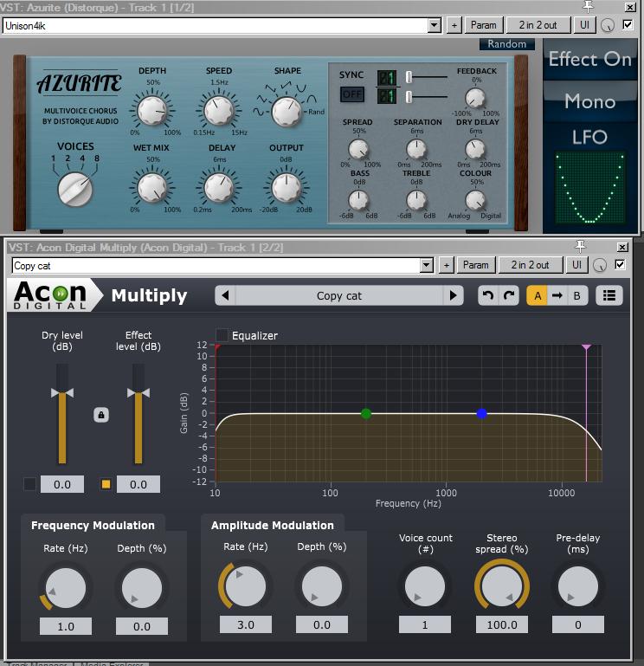The height and width of the screenshot is (666, 644).
Task: Turn the VOICES selector knob
Action: point(75,190)
